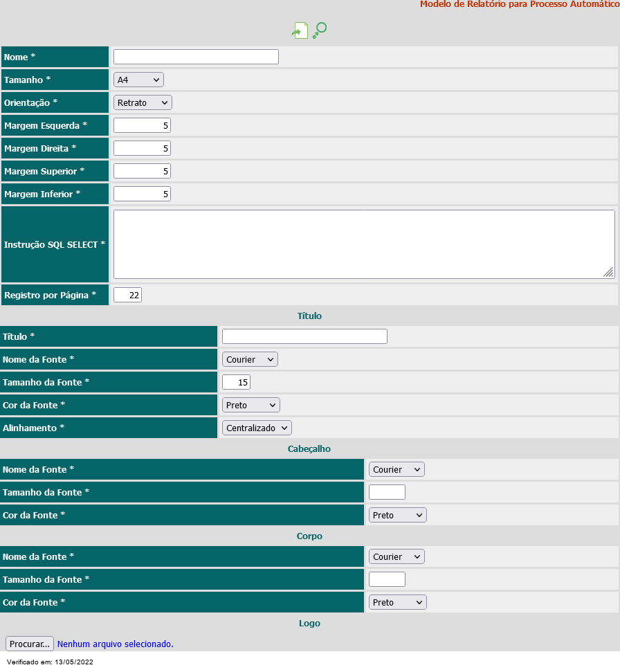Click the Nome text field
This screenshot has width=620, height=672.
click(196, 57)
